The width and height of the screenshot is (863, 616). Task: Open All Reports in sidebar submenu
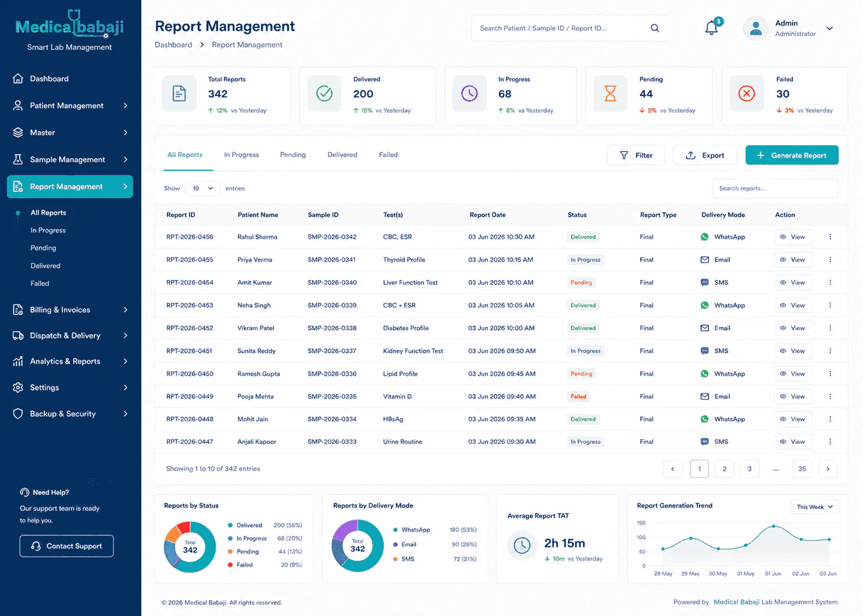48,213
